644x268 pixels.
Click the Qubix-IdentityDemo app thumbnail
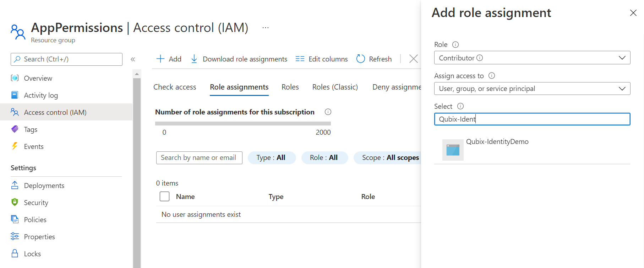(453, 150)
